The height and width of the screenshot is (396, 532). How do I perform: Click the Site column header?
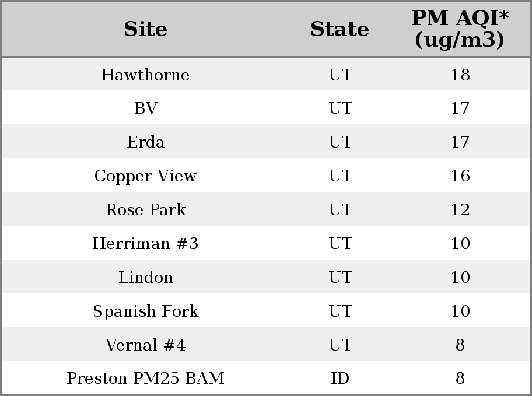coord(145,29)
